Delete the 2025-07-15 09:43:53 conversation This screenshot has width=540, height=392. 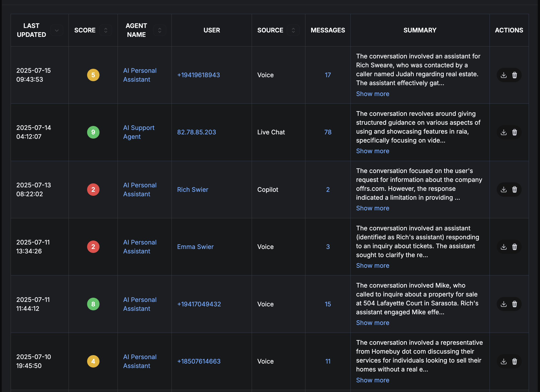(x=515, y=75)
